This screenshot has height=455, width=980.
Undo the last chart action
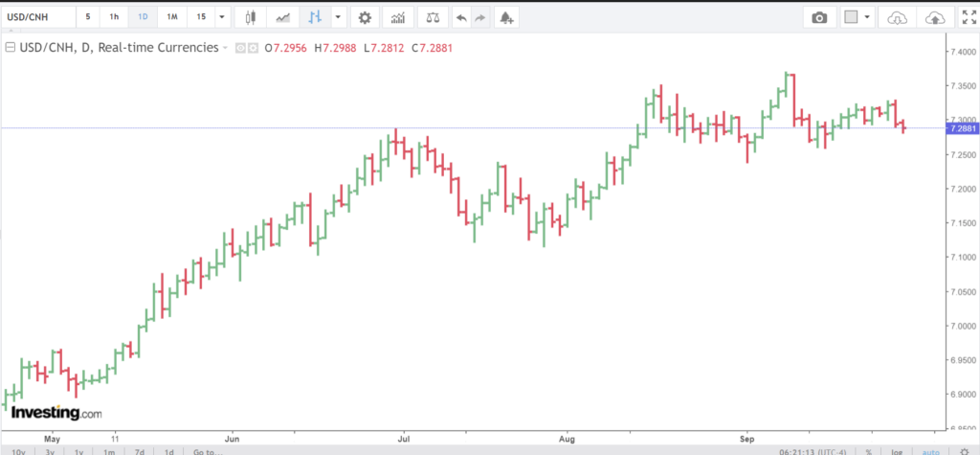[x=461, y=17]
